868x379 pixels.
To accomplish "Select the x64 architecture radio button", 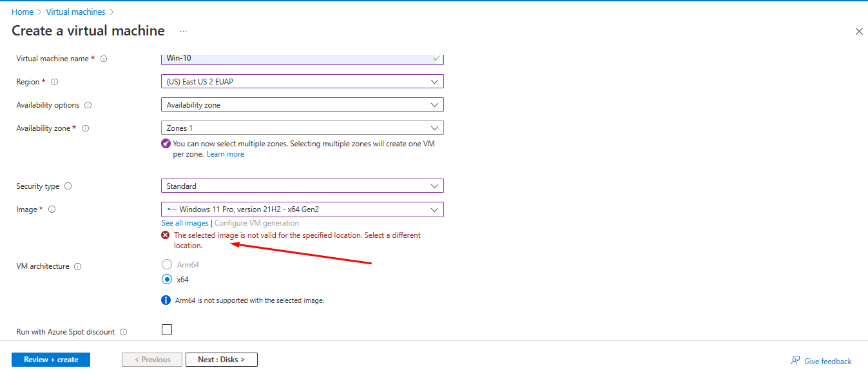I will pyautogui.click(x=166, y=279).
